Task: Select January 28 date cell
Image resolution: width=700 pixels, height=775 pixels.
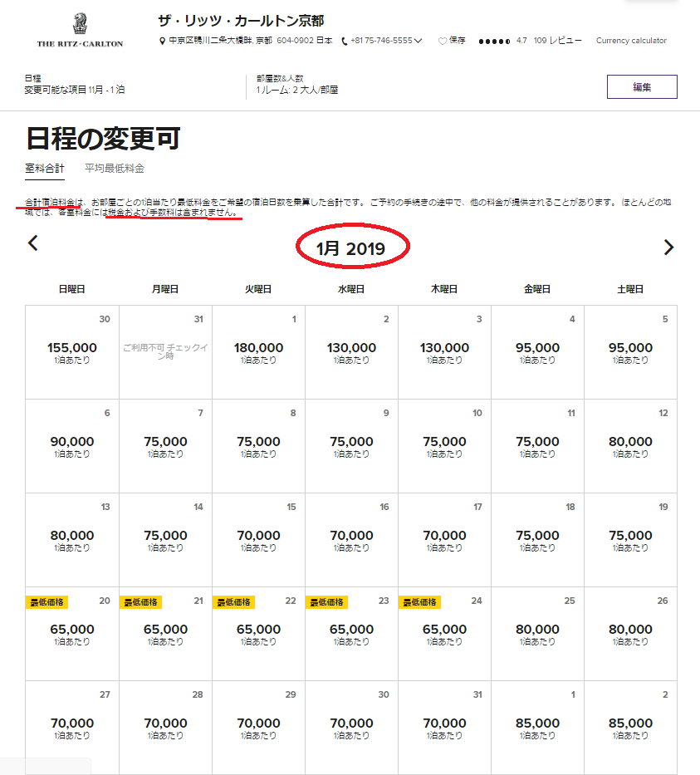Action: point(165,728)
